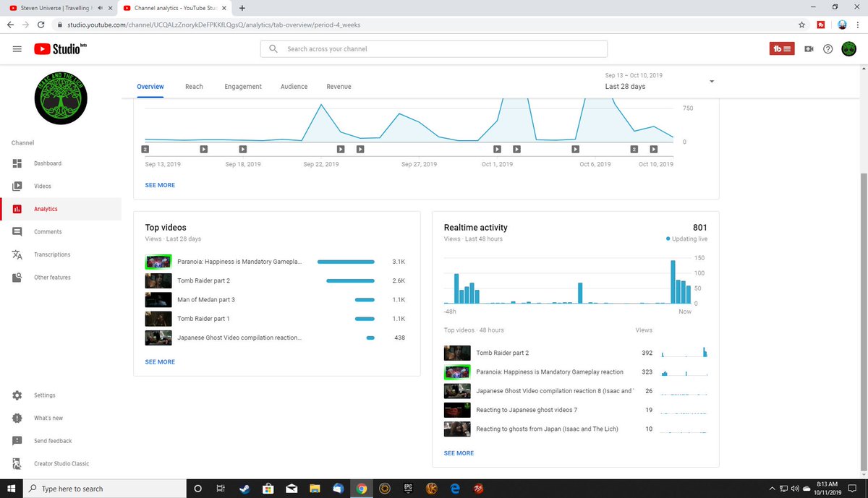Viewport: 868px width, 498px height.
Task: Click the Other features sidebar icon
Action: tap(17, 278)
